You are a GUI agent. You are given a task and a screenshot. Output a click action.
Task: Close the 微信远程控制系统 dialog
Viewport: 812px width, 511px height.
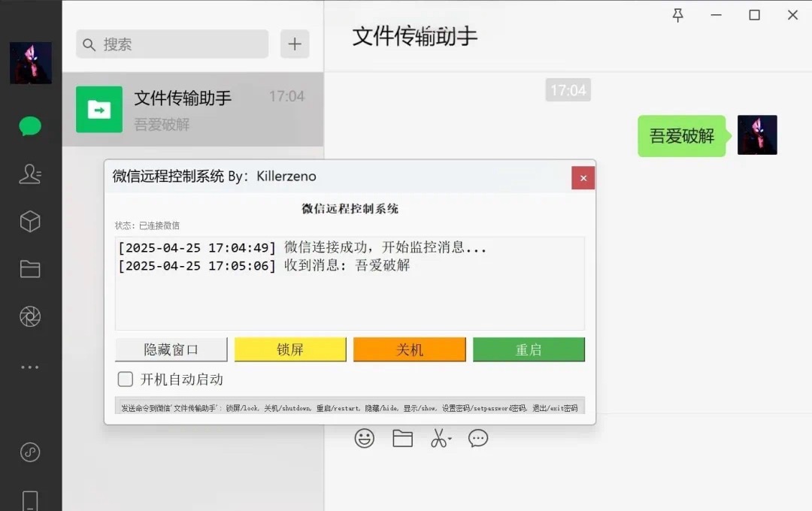point(583,178)
